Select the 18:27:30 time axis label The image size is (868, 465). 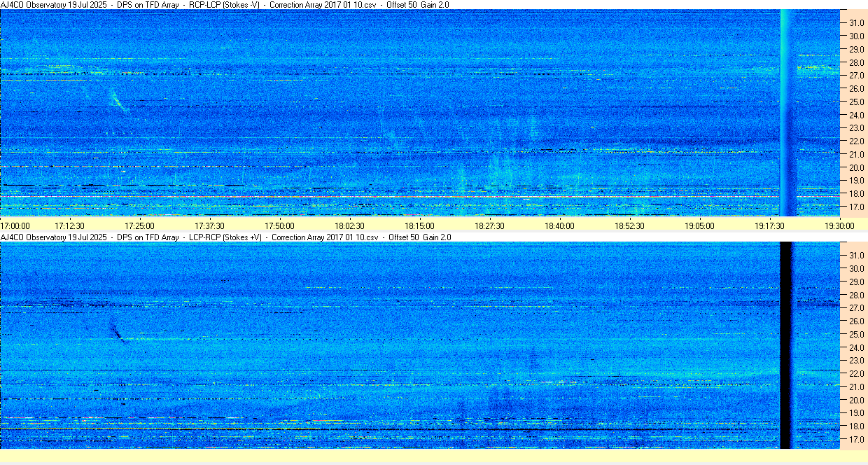click(x=490, y=225)
